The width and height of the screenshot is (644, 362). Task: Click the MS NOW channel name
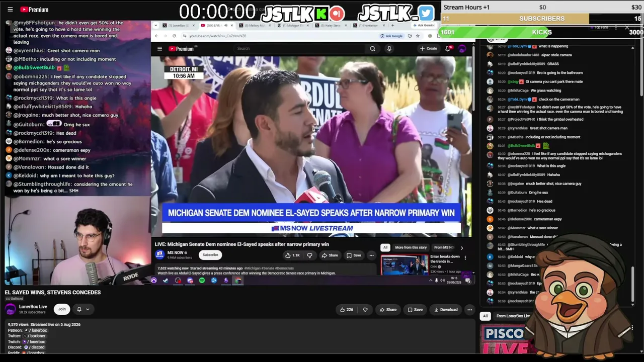[176, 252]
